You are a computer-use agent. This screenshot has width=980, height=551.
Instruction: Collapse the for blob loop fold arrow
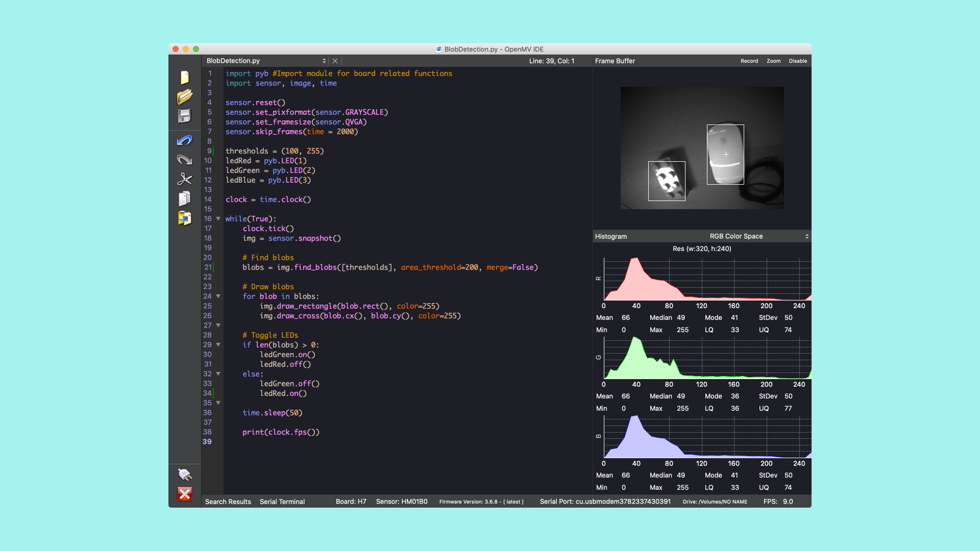[x=218, y=296]
